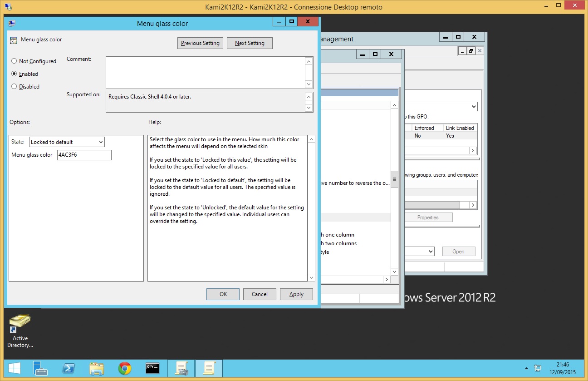The image size is (588, 381).
Task: Click the Next Setting button
Action: coord(250,43)
